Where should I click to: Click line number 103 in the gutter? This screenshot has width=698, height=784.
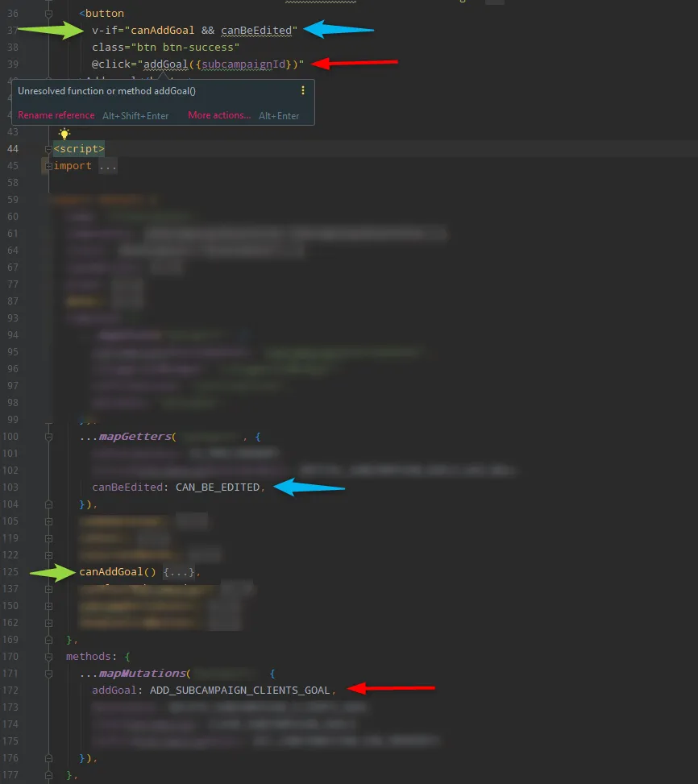[10, 487]
